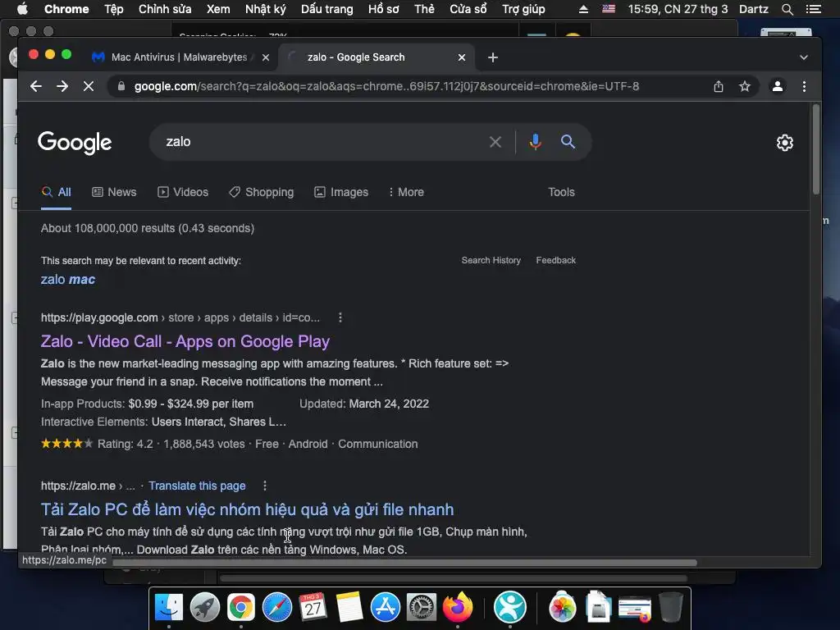The height and width of the screenshot is (630, 840).
Task: Open the Apple menu
Action: [x=22, y=9]
